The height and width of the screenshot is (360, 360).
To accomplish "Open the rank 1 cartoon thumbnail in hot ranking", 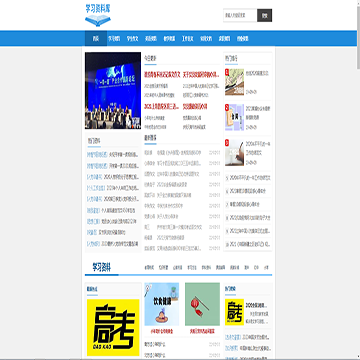I will 234,82.
